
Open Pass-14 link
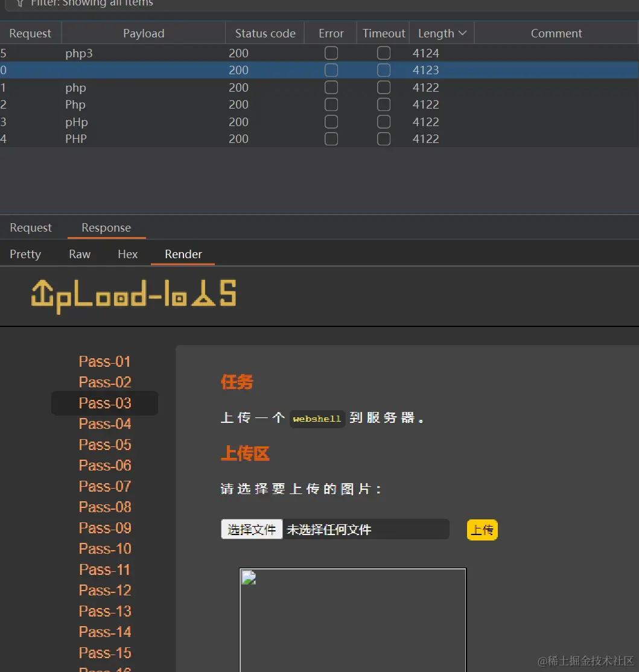point(105,632)
